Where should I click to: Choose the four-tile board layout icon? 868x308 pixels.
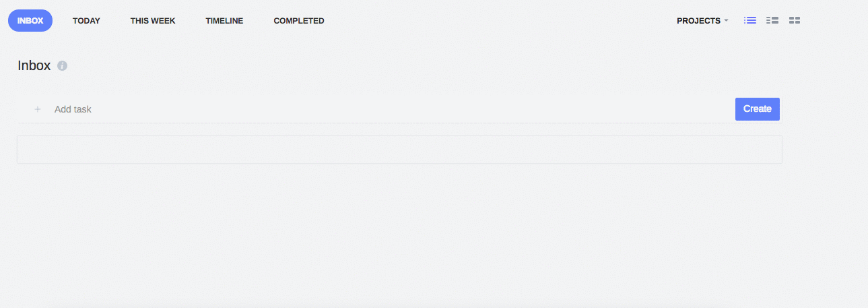795,21
